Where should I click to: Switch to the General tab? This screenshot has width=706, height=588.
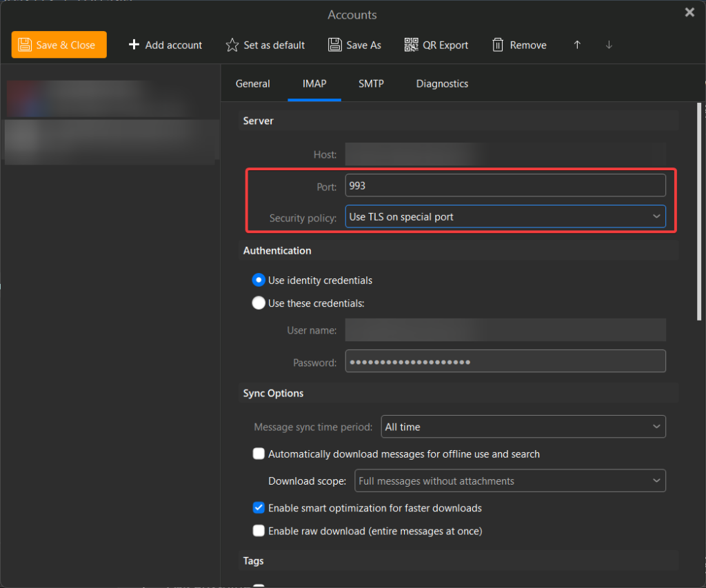click(253, 83)
